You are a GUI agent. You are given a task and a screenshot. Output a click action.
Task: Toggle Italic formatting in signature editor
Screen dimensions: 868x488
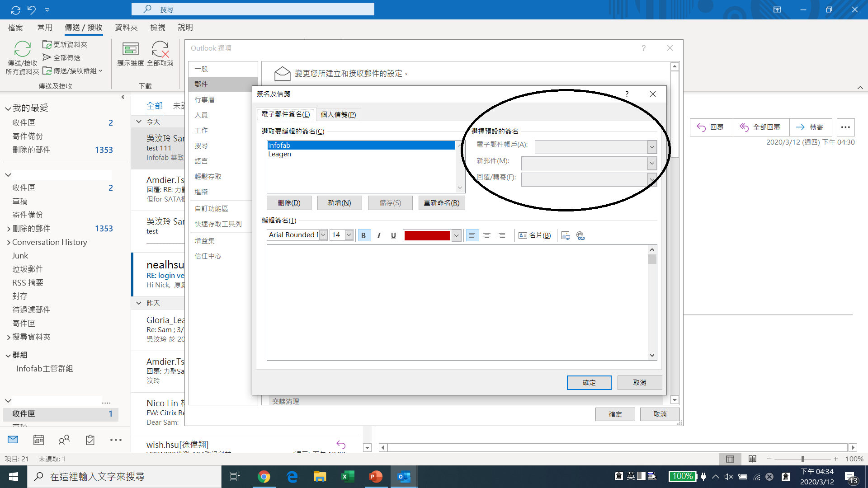point(379,235)
